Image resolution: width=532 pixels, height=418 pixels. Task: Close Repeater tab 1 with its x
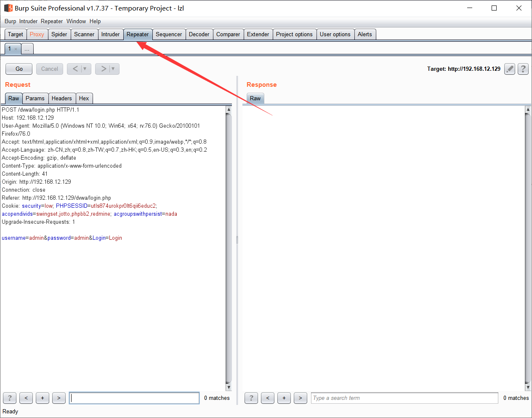(16, 49)
